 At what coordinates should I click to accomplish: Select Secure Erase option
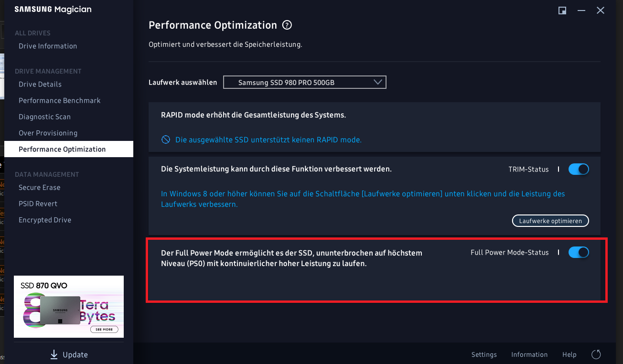(39, 187)
